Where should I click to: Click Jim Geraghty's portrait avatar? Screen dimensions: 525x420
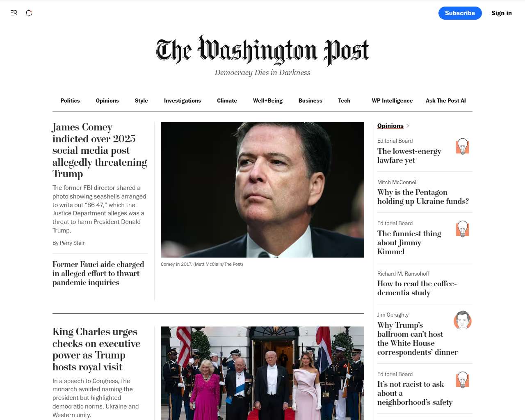pos(463,320)
